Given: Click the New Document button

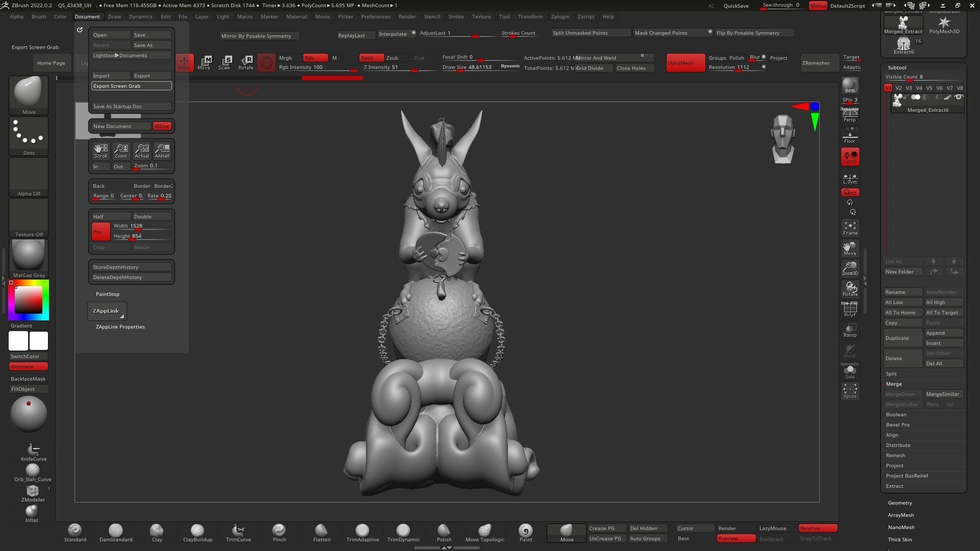Looking at the screenshot, I should (x=121, y=126).
